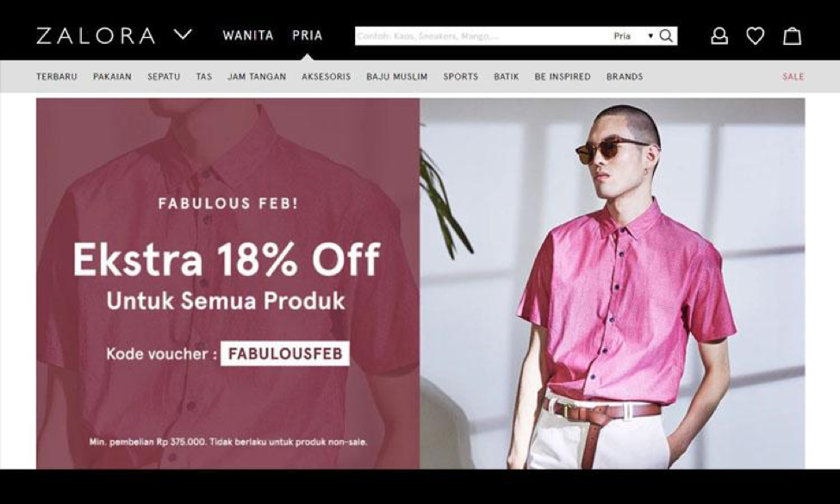Visit the SALE link
Image resolution: width=840 pixels, height=504 pixels.
click(793, 77)
